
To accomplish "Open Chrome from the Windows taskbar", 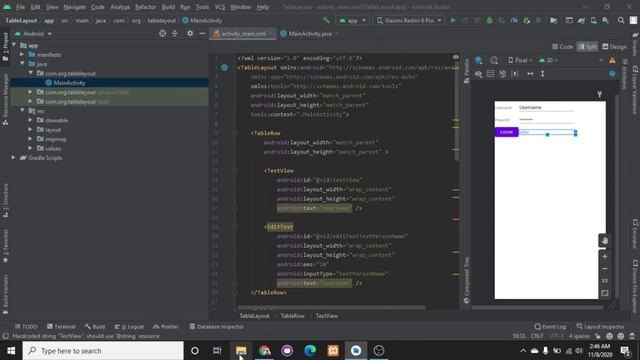I will click(264, 351).
